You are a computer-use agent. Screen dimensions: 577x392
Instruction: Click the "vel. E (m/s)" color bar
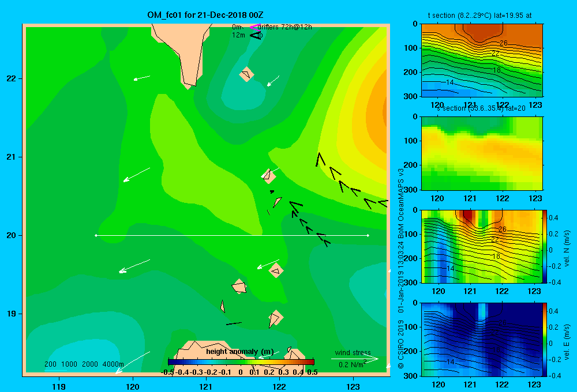pyautogui.click(x=545, y=340)
